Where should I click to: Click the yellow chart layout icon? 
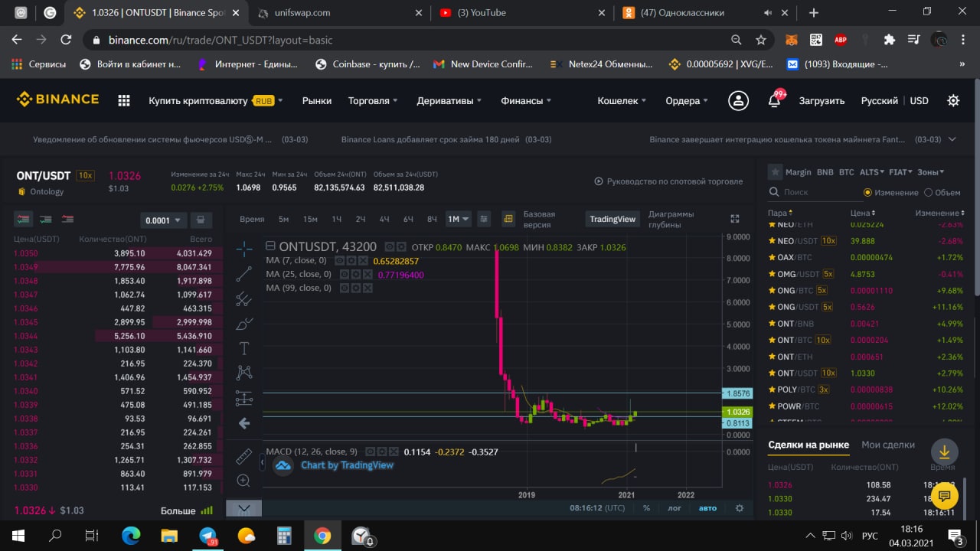(508, 219)
